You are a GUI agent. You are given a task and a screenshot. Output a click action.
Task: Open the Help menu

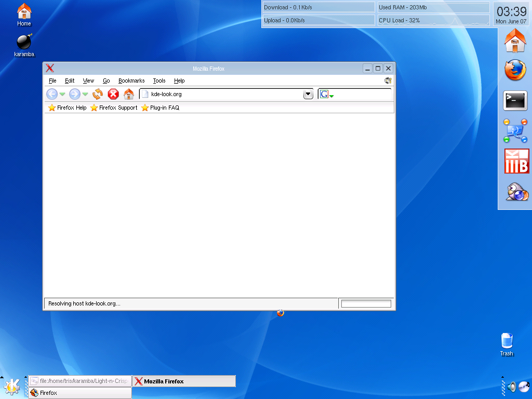pyautogui.click(x=179, y=81)
